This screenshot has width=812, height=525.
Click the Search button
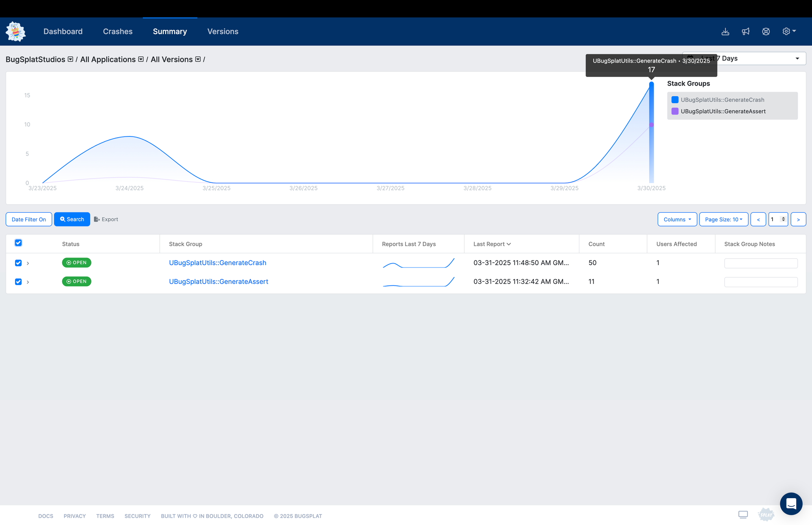72,219
